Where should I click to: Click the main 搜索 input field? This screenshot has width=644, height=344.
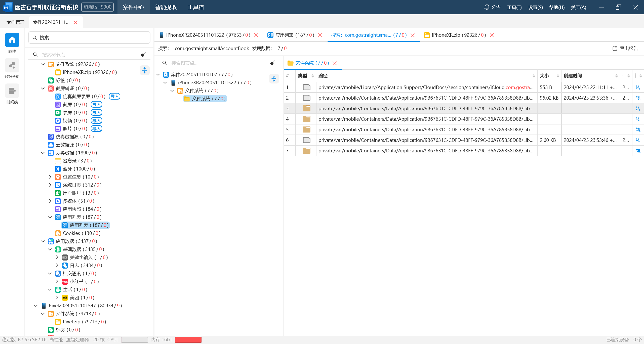point(89,38)
